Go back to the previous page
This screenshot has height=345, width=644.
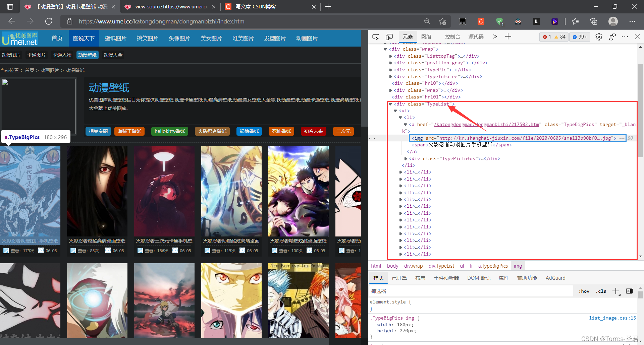tap(12, 21)
